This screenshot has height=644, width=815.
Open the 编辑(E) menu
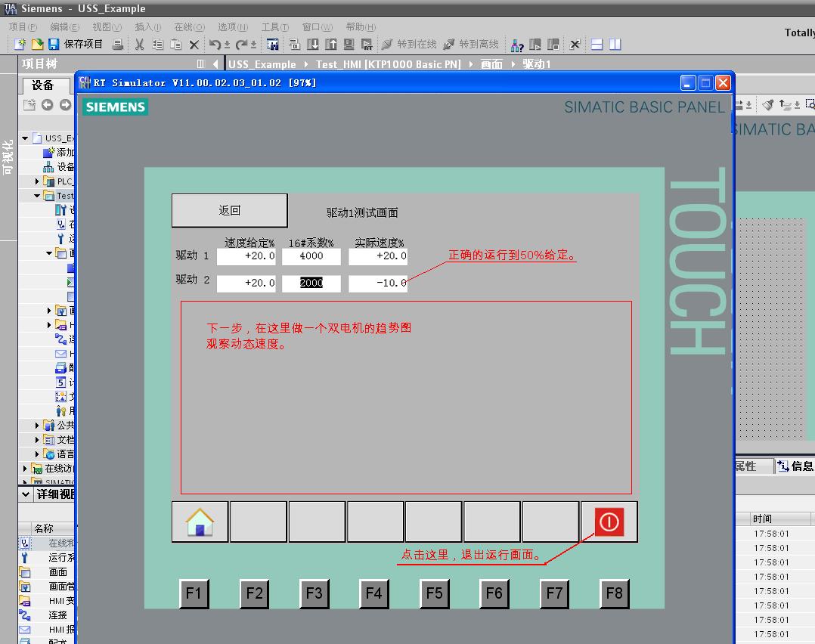point(64,26)
